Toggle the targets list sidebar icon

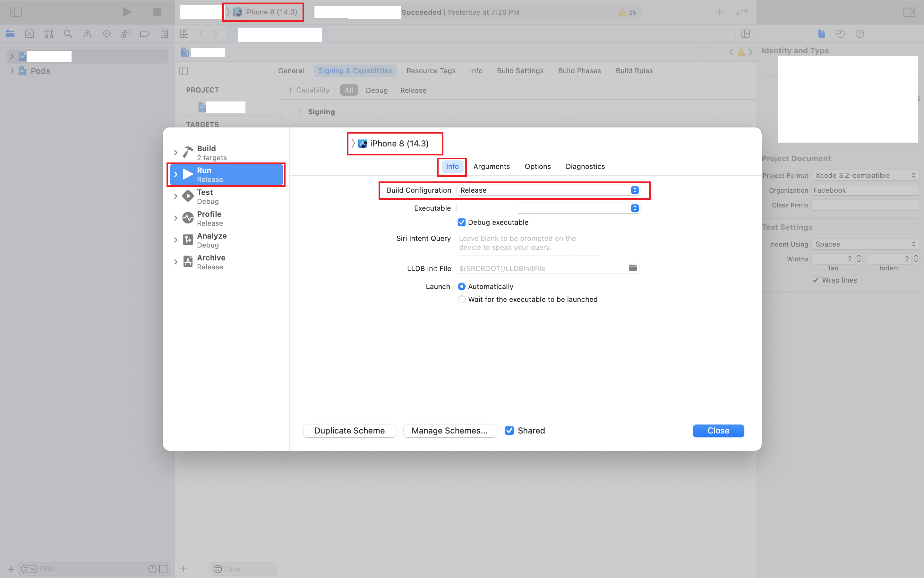(x=184, y=71)
